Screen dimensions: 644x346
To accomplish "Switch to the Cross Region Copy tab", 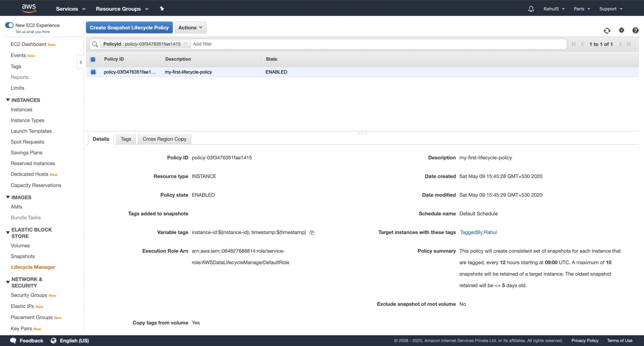I will point(164,139).
